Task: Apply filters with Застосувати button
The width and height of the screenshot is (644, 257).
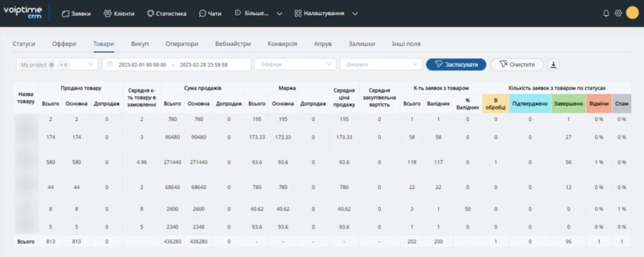Action: [456, 64]
